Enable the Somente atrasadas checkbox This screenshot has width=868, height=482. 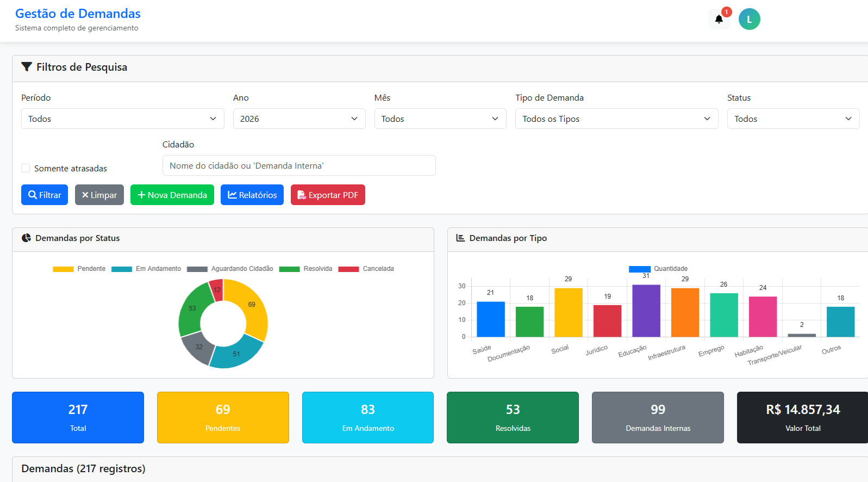point(26,168)
